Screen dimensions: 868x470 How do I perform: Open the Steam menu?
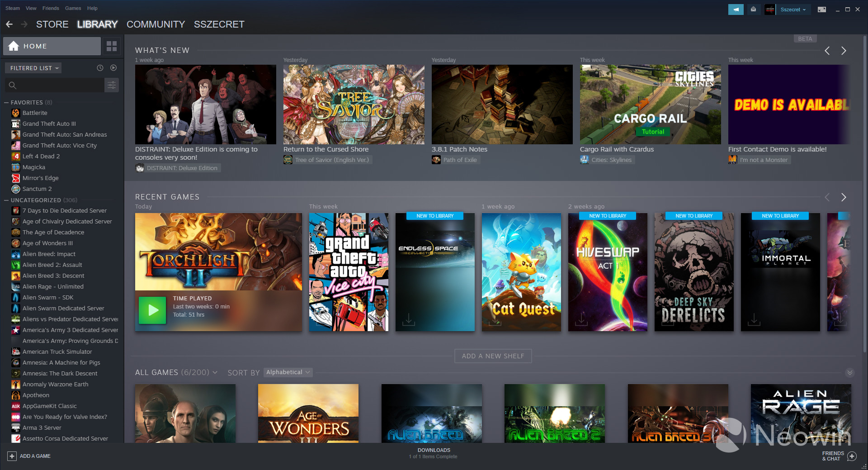[x=13, y=8]
